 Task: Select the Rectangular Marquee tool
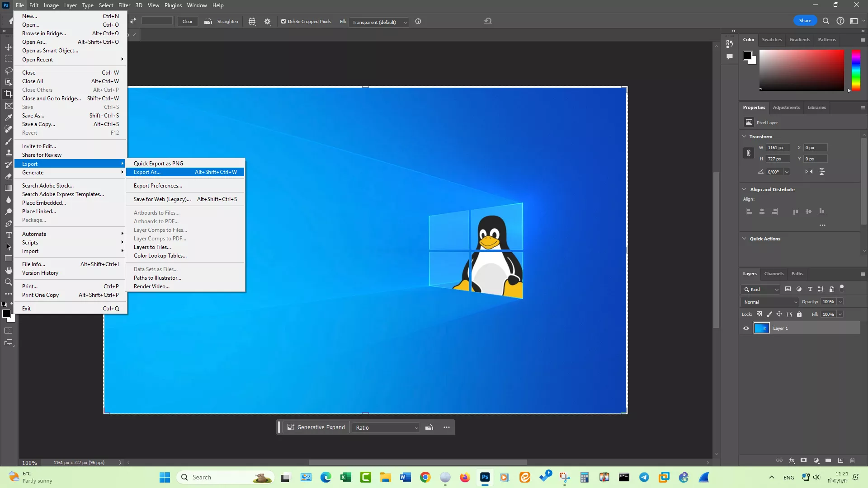point(9,59)
